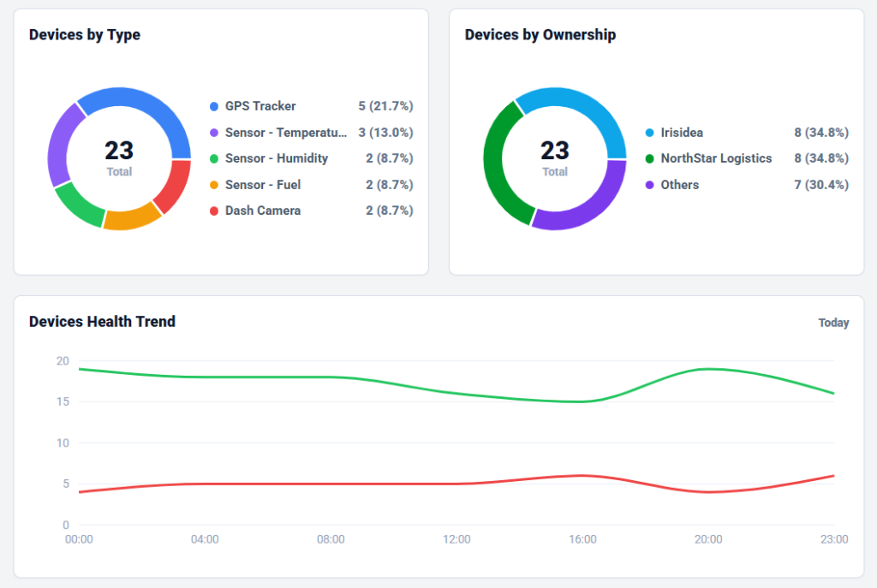Viewport: 877px width, 588px height.
Task: Click the dark green NorthStar Logistics donut segment
Action: [495, 168]
